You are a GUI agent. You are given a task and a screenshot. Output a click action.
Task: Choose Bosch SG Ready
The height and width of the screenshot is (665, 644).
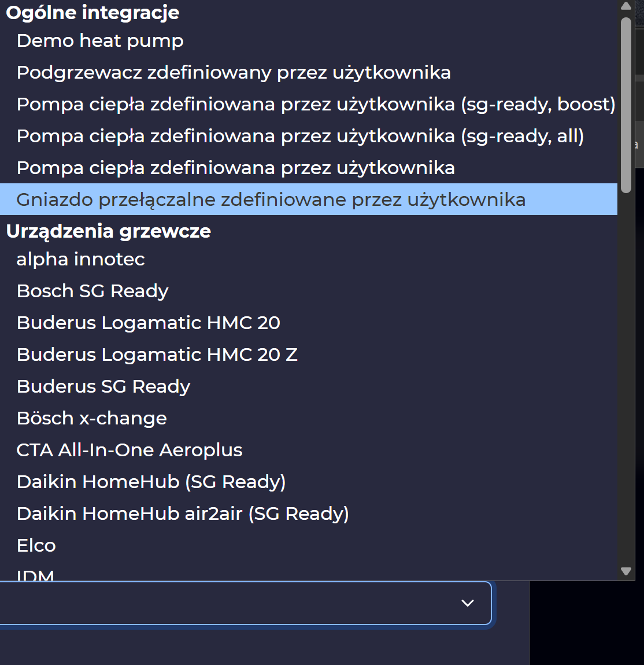(x=92, y=291)
